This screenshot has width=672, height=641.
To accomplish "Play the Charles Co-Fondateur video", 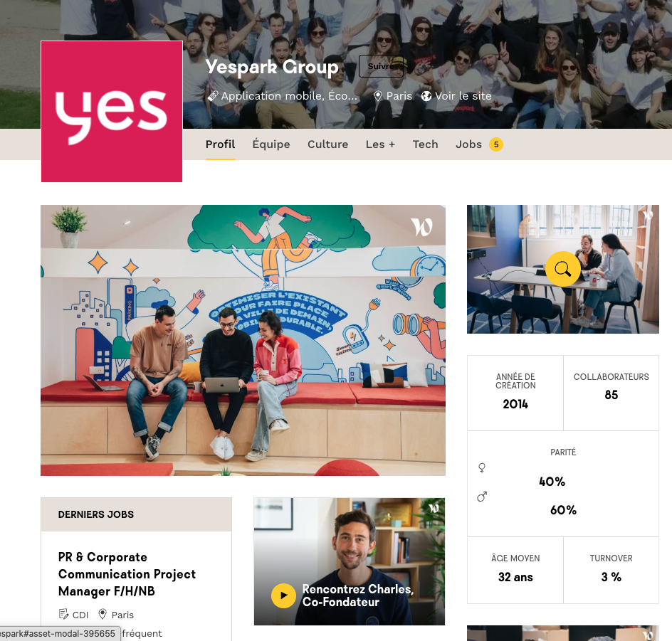I will [x=283, y=595].
